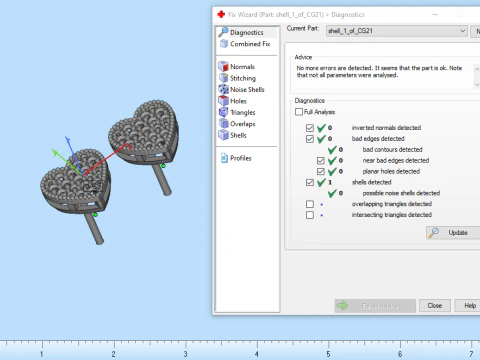This screenshot has height=360, width=480.
Task: Select the Overlaps fix icon
Action: (223, 123)
